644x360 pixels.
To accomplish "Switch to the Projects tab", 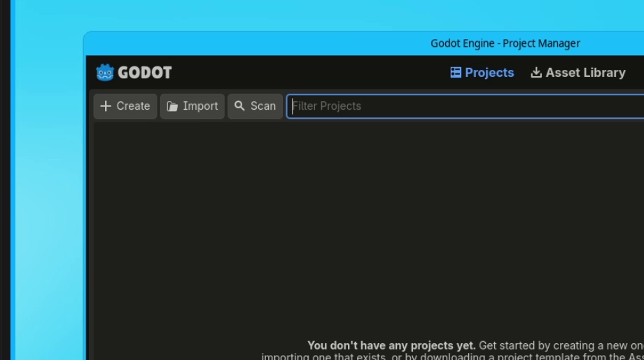I will click(x=482, y=73).
